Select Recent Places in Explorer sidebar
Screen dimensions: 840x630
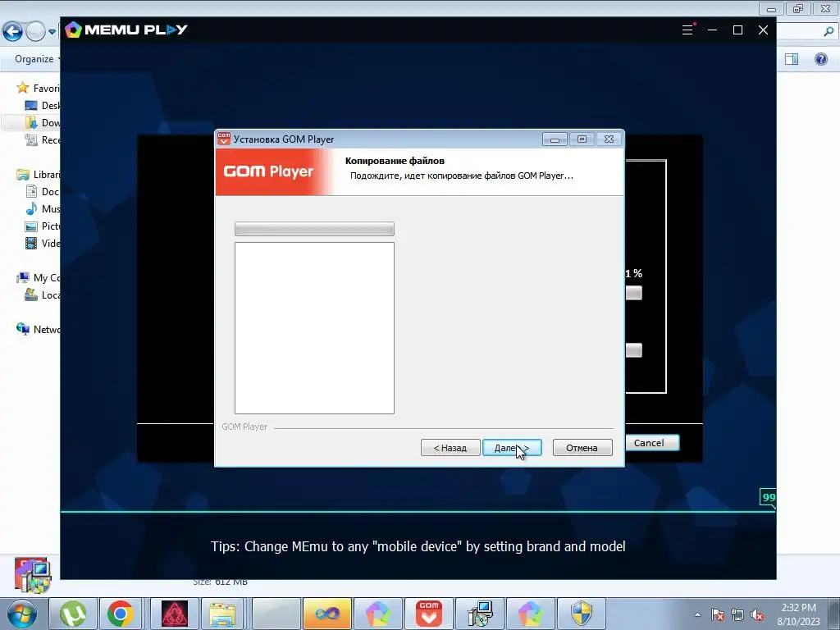[43, 139]
